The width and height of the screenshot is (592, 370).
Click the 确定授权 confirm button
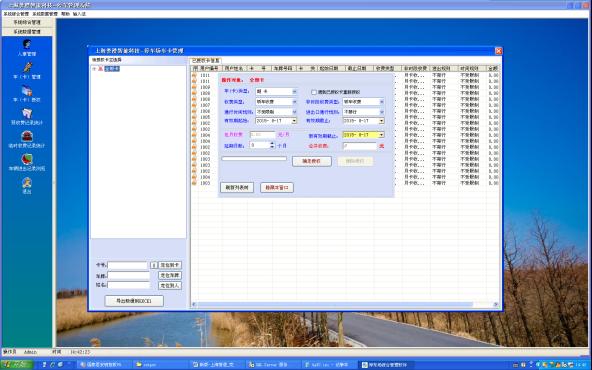[x=312, y=161]
